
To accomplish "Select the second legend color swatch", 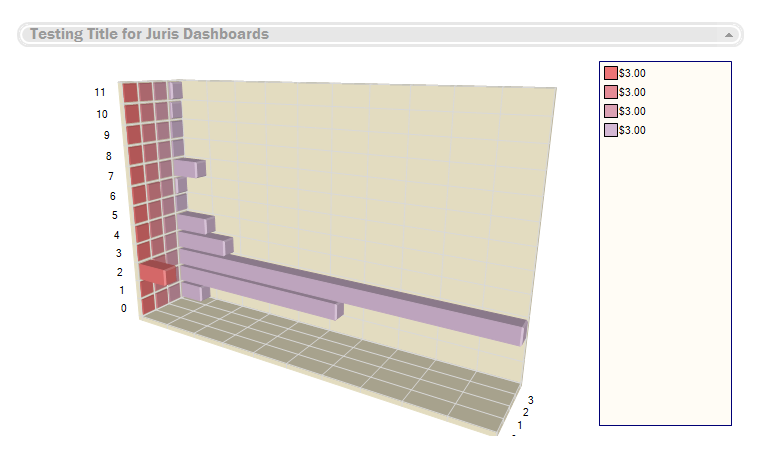I will tap(611, 92).
